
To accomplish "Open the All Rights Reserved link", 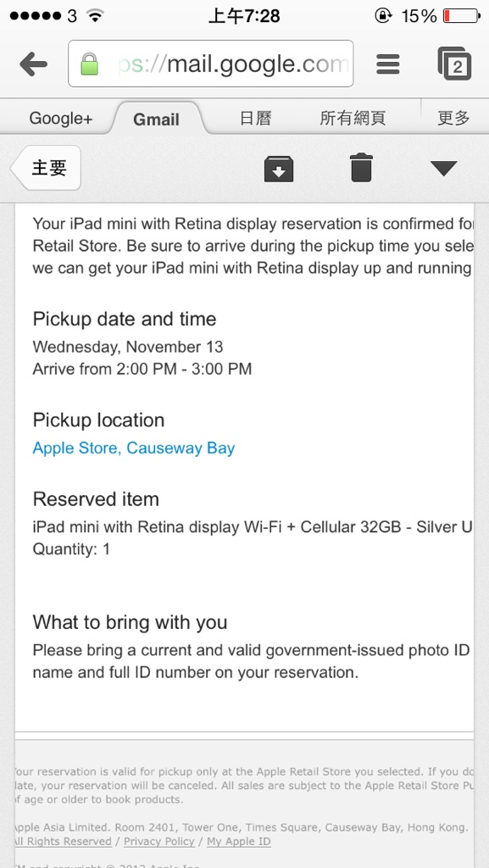I will [x=63, y=842].
